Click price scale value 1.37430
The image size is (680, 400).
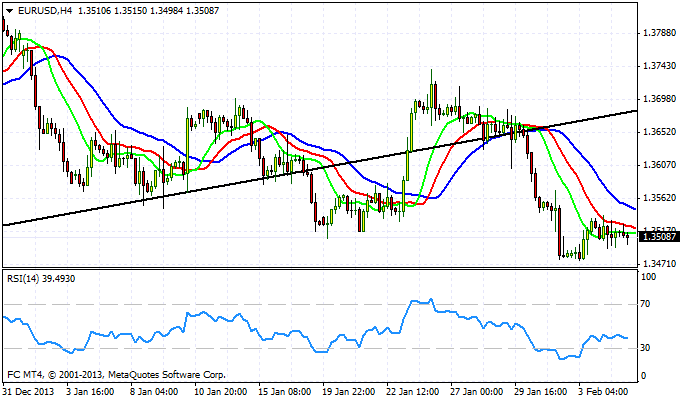660,66
